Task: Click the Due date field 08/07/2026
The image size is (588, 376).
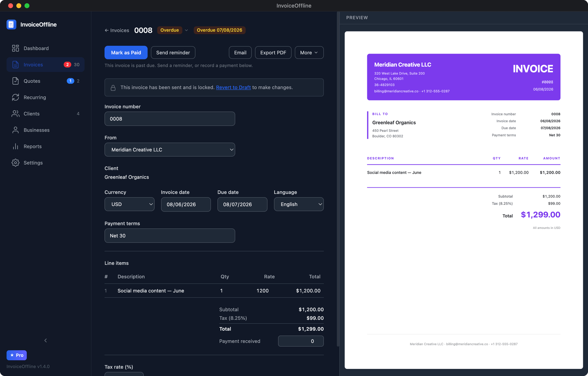Action: tap(242, 204)
